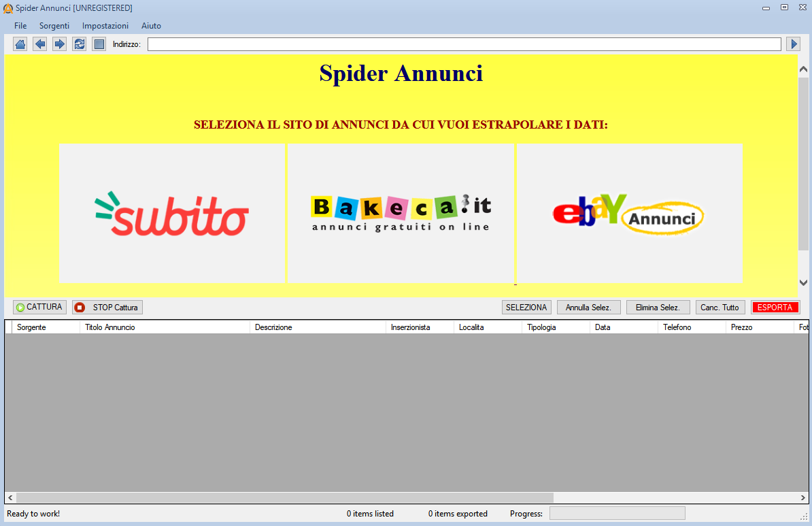Screen dimensions: 812x526
Task: Click the '0 items listed' status text
Action: 370,514
